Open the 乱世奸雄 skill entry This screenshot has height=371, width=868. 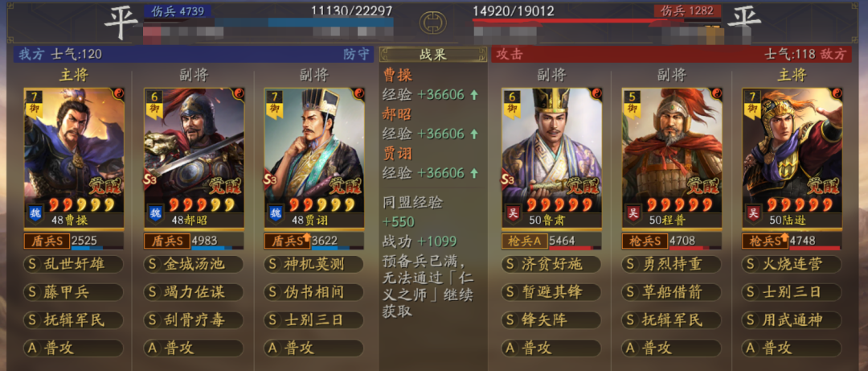click(74, 264)
